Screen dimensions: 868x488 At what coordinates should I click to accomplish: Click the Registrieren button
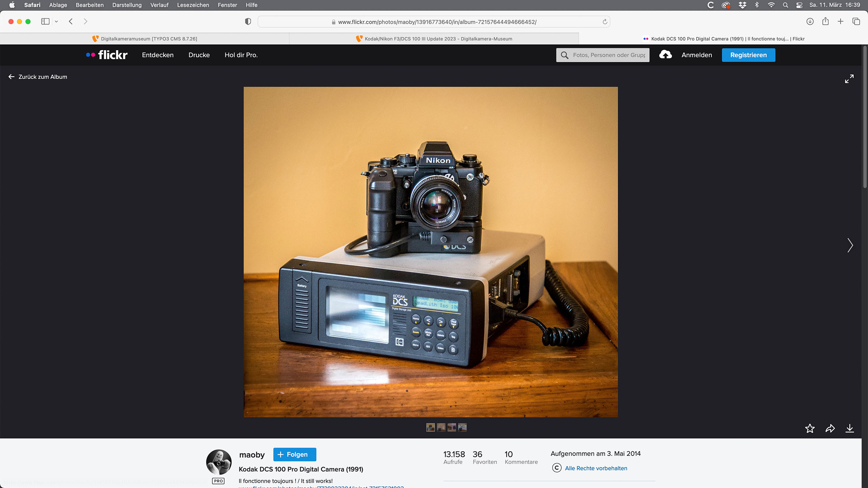748,55
